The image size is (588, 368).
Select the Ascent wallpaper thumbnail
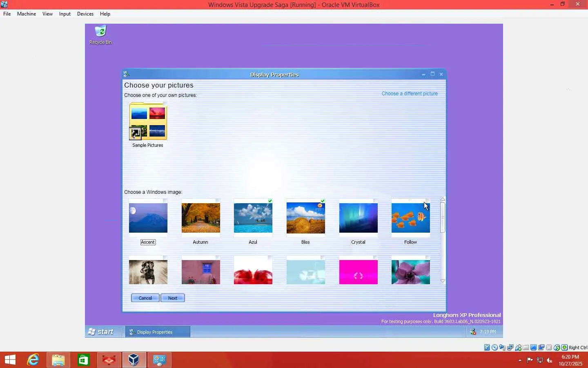click(x=148, y=218)
